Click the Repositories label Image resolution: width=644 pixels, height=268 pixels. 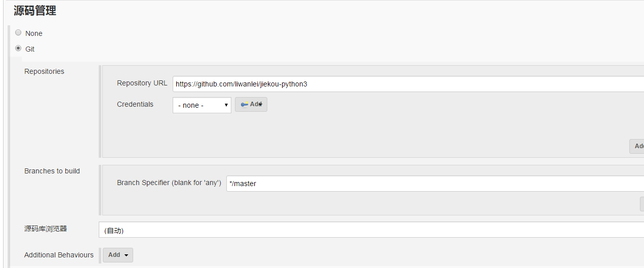pyautogui.click(x=45, y=71)
